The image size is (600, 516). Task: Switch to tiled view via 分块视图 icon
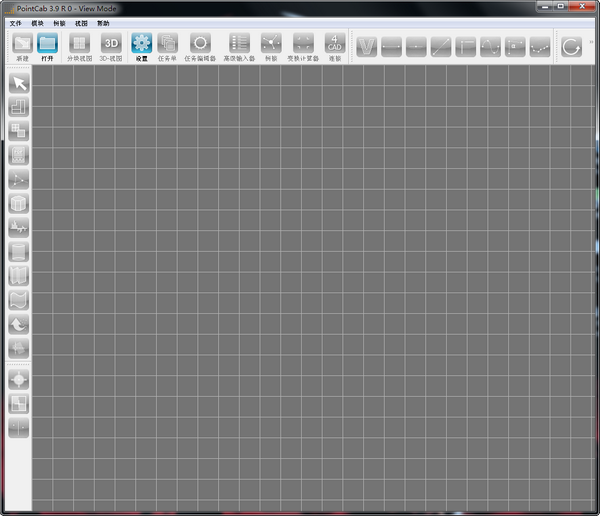80,43
